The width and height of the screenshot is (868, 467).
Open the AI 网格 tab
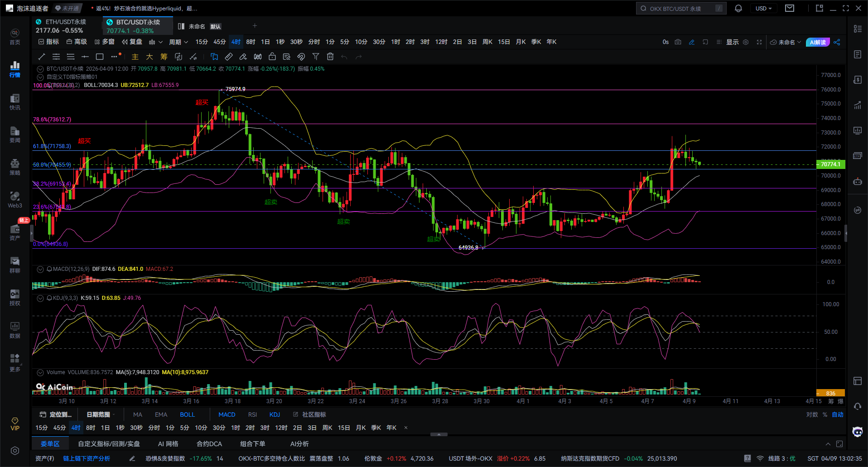tap(168, 444)
